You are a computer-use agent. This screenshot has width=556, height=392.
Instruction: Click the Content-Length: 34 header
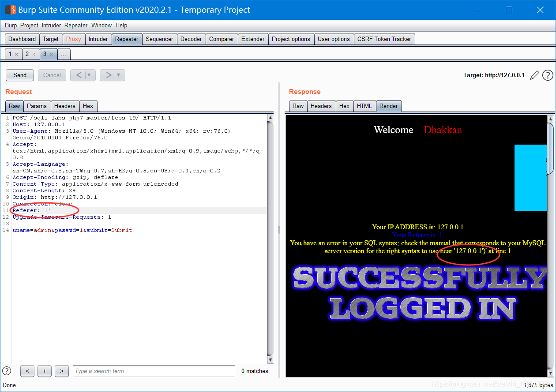pos(44,190)
